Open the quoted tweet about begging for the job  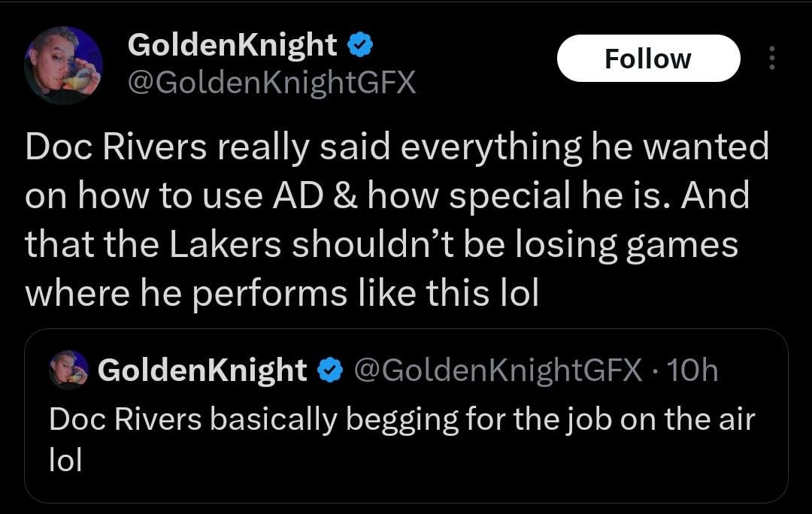pos(406,436)
